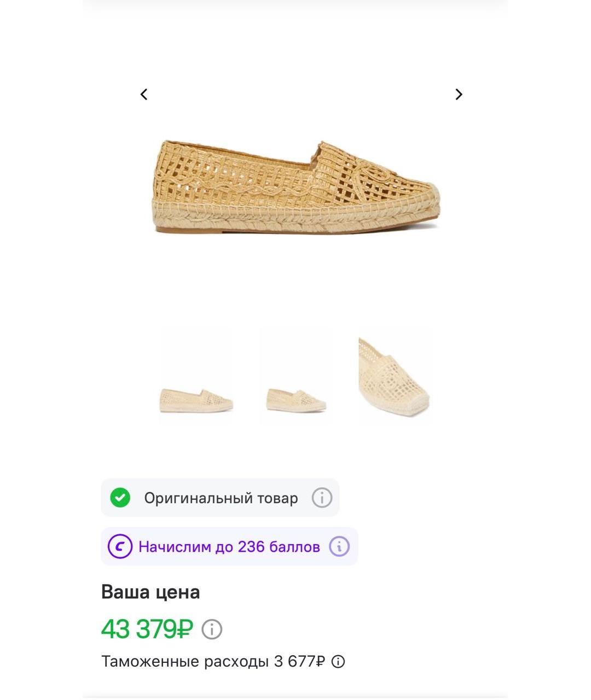Click the 43 379₽ price value
The height and width of the screenshot is (700, 591).
147,629
